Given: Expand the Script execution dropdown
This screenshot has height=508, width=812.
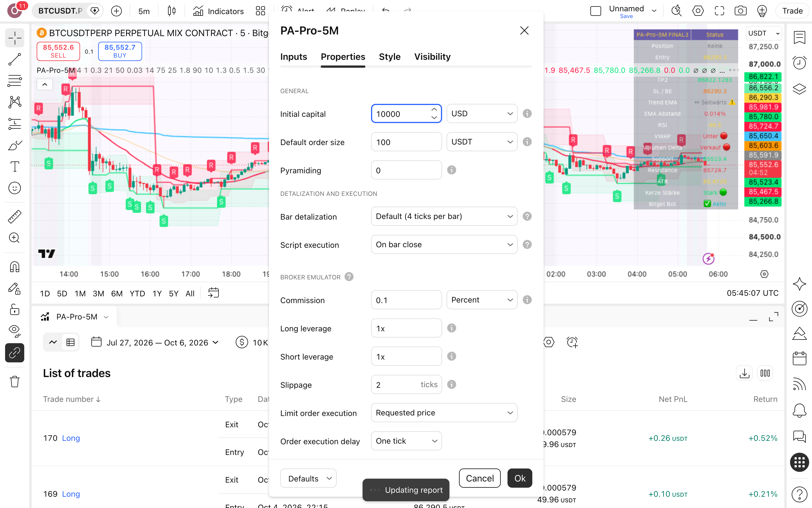Looking at the screenshot, I should click(444, 245).
